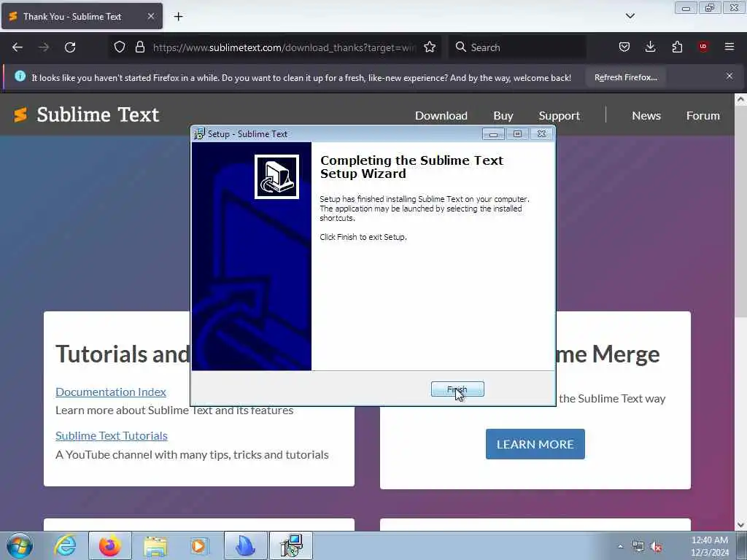Open the muted volume tray icon
The height and width of the screenshot is (560, 747).
(656, 547)
